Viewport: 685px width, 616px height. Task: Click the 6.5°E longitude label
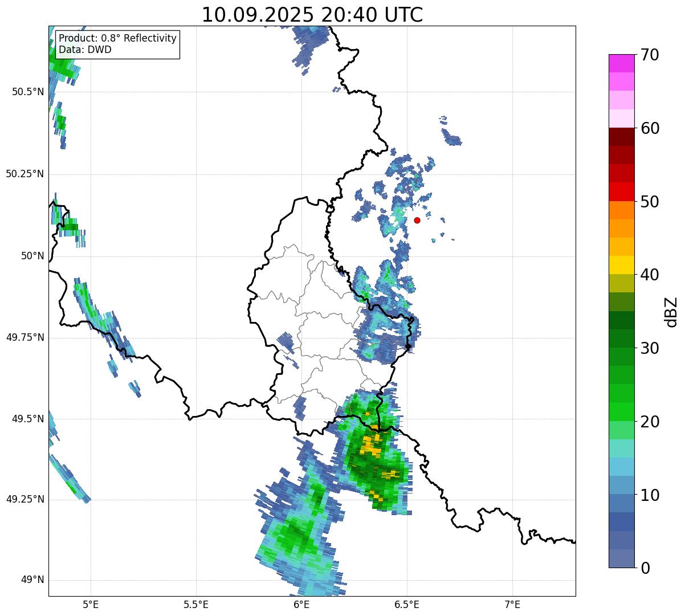(x=407, y=605)
